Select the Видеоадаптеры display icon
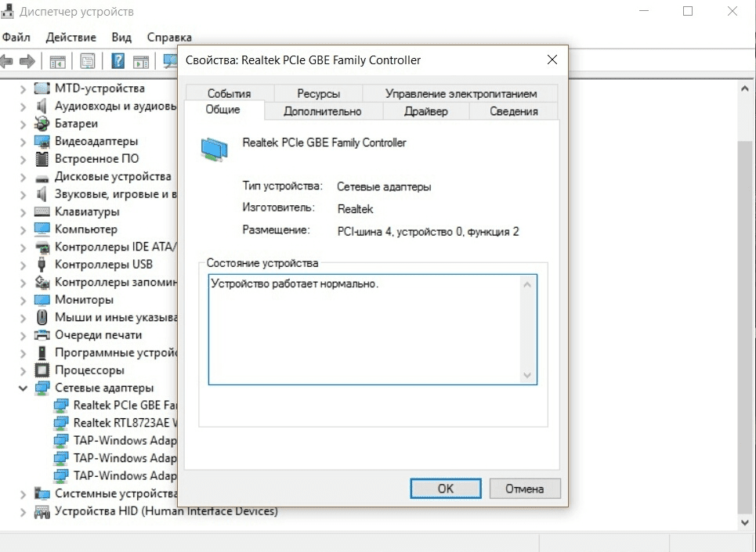 (x=42, y=142)
